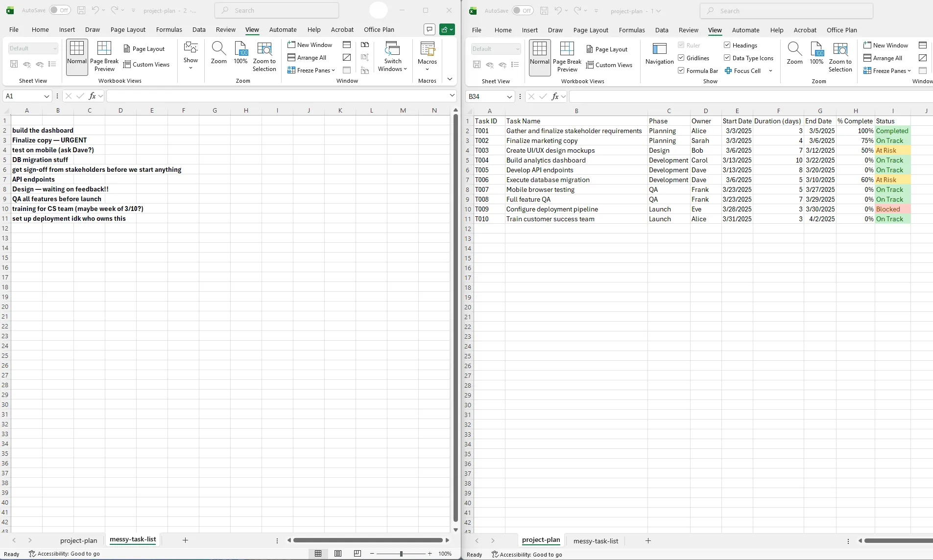Uncheck the Gridlines checkbox
The width and height of the screenshot is (933, 560).
[x=681, y=58]
